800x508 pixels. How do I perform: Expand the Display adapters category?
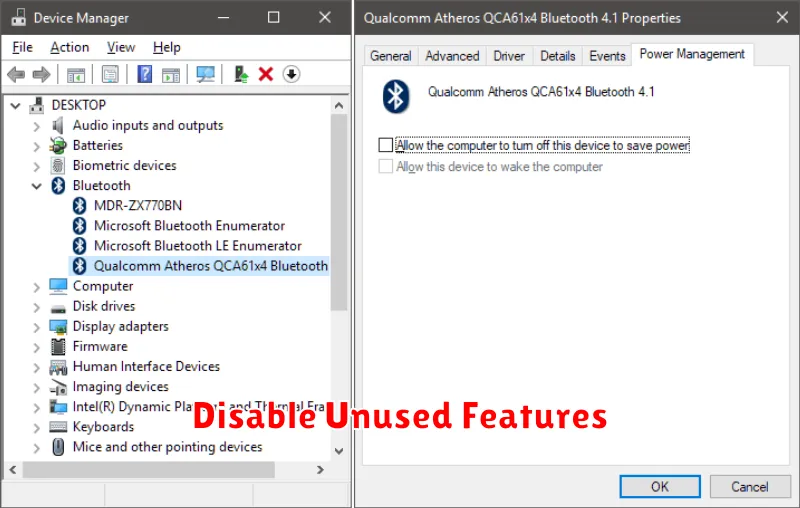[37, 327]
